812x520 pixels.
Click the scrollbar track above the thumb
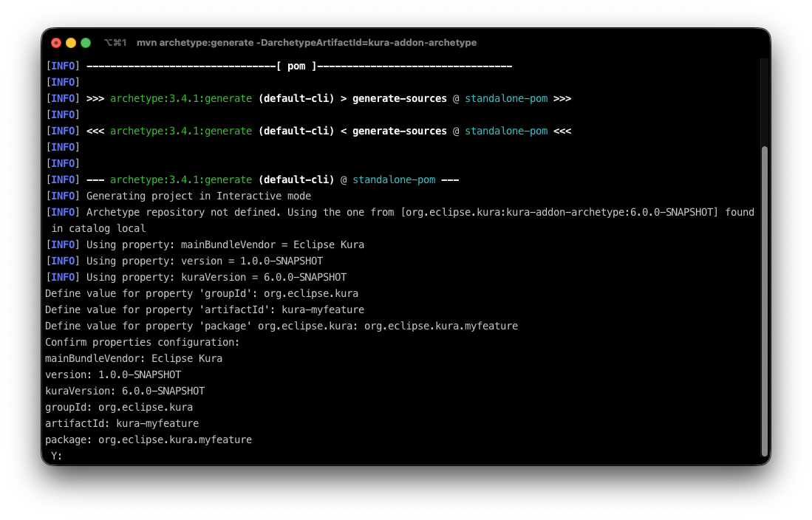point(764,103)
